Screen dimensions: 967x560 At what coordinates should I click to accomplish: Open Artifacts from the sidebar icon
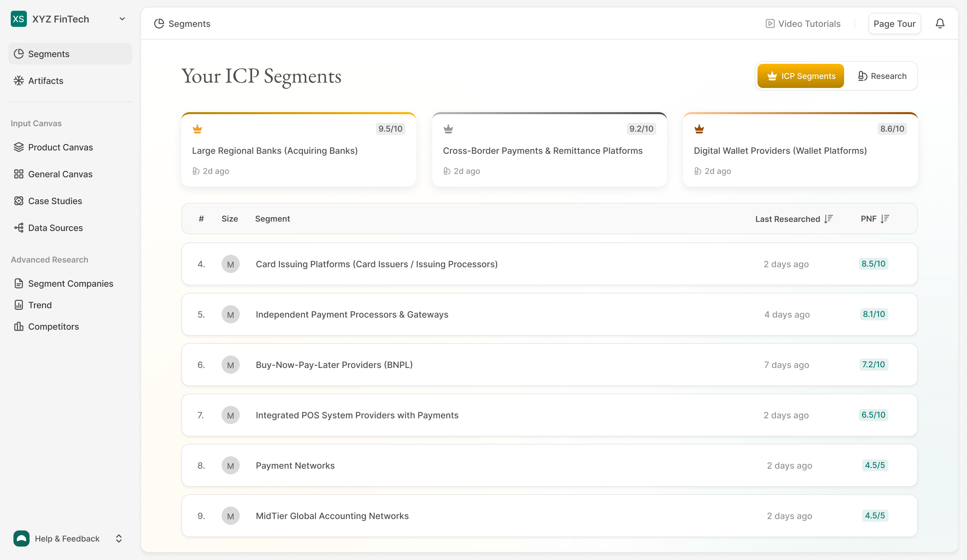click(19, 81)
